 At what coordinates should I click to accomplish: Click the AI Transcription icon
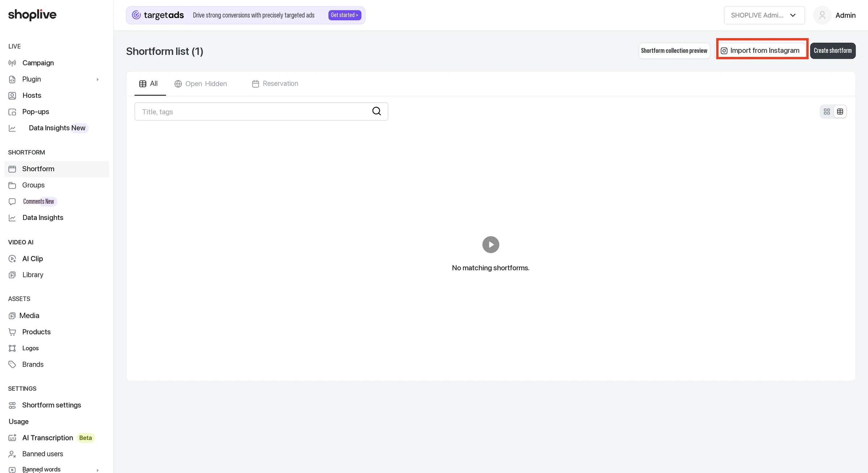pos(12,438)
